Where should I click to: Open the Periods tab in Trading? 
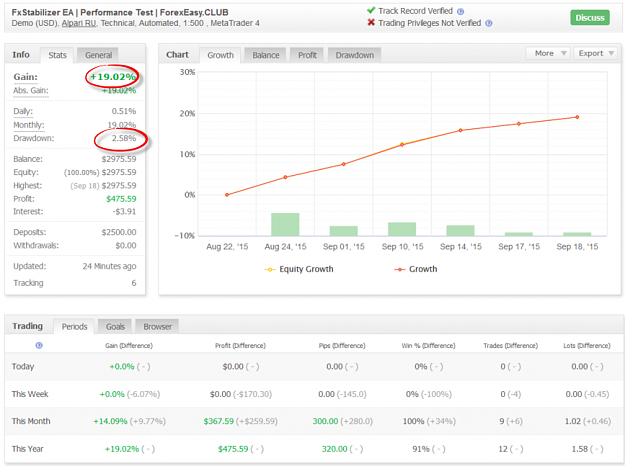tap(74, 326)
